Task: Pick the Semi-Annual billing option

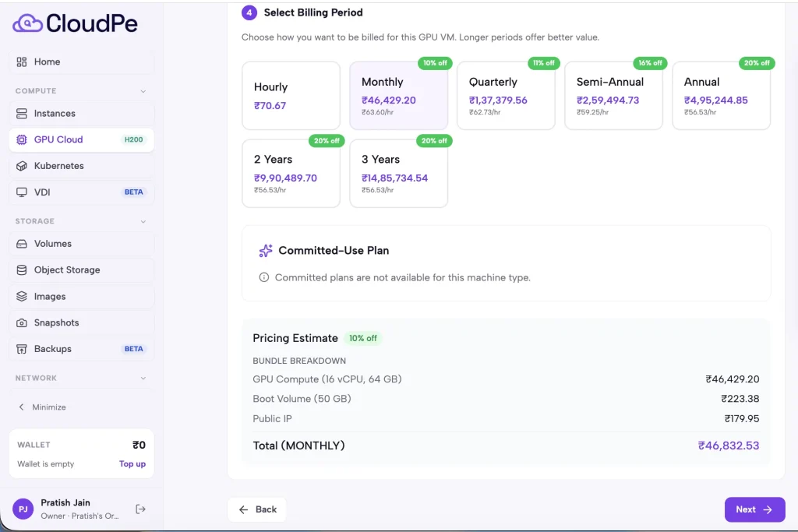Action: (614, 96)
